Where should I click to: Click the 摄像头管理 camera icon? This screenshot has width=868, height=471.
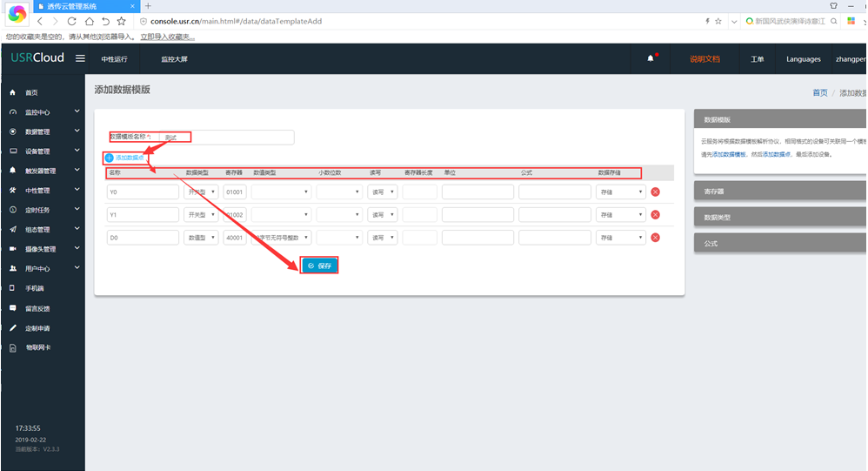(x=12, y=249)
